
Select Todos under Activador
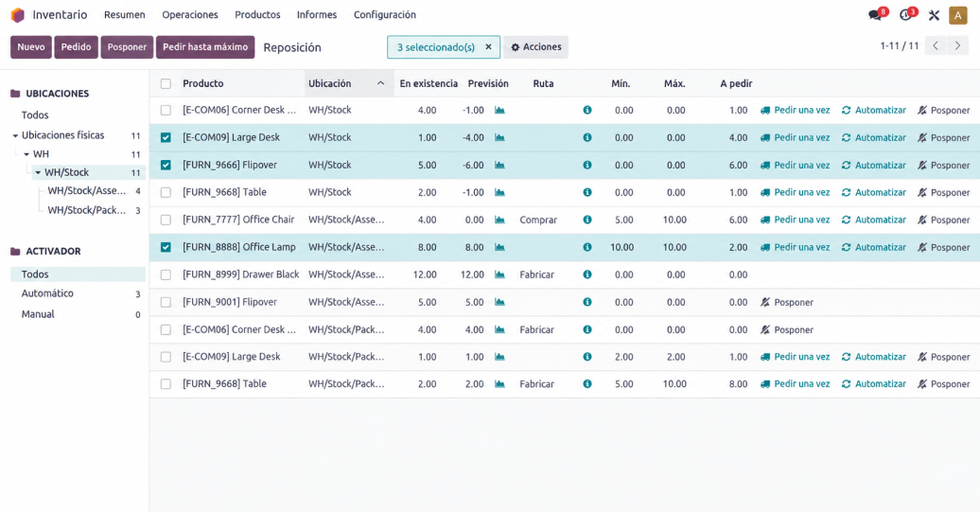pos(79,274)
